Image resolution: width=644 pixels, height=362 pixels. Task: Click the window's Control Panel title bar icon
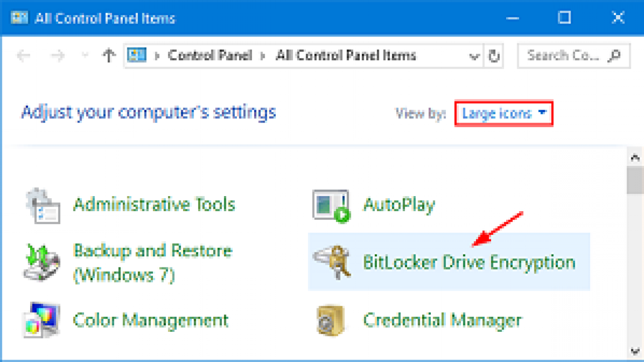tap(20, 18)
